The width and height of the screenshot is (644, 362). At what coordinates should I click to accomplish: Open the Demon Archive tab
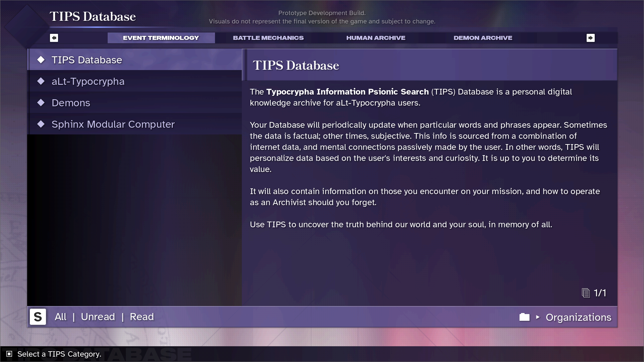point(483,38)
